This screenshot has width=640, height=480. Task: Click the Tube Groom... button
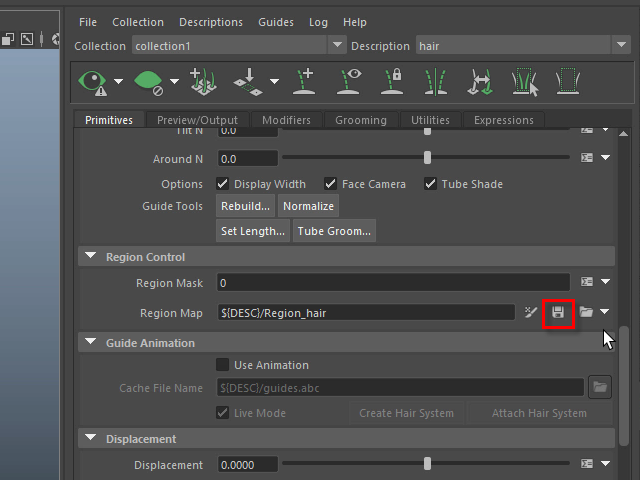pyautogui.click(x=334, y=231)
